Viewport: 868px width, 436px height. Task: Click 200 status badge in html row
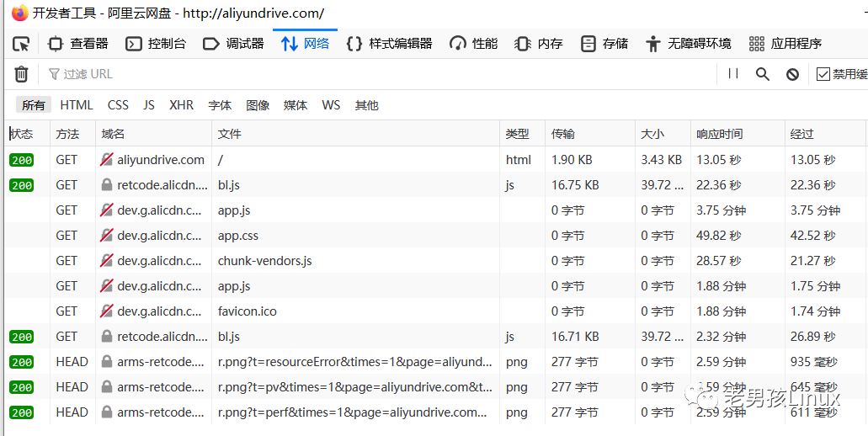click(21, 161)
